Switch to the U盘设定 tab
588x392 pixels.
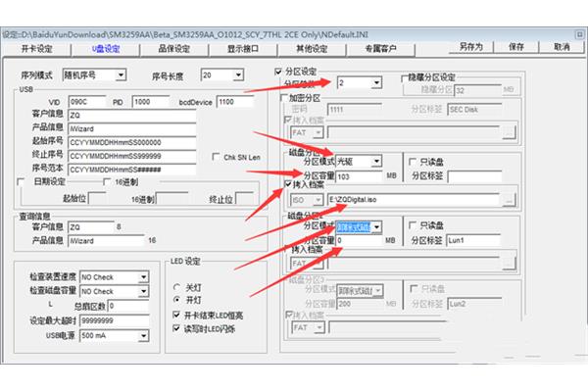coord(106,49)
